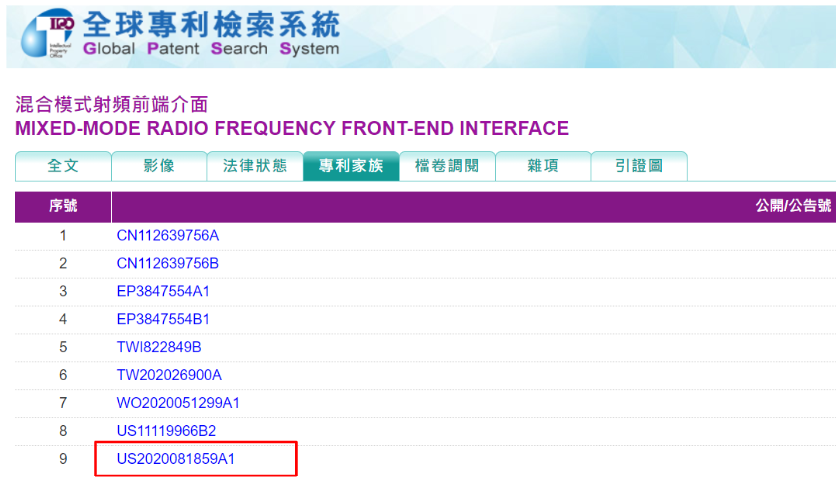The width and height of the screenshot is (836, 477).
Task: Click the EP3847554B1 patent link
Action: tap(163, 319)
